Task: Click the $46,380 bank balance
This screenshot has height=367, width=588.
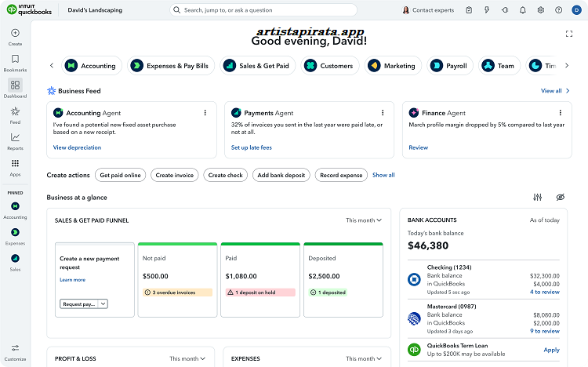Action: click(428, 245)
